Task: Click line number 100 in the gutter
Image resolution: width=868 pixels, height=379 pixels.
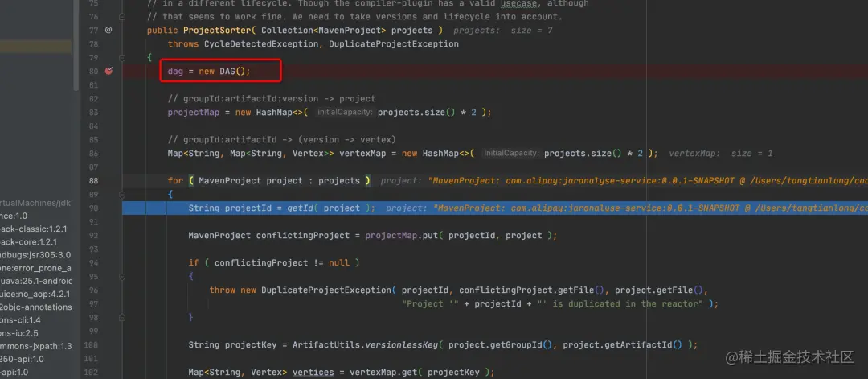Action: [x=93, y=344]
